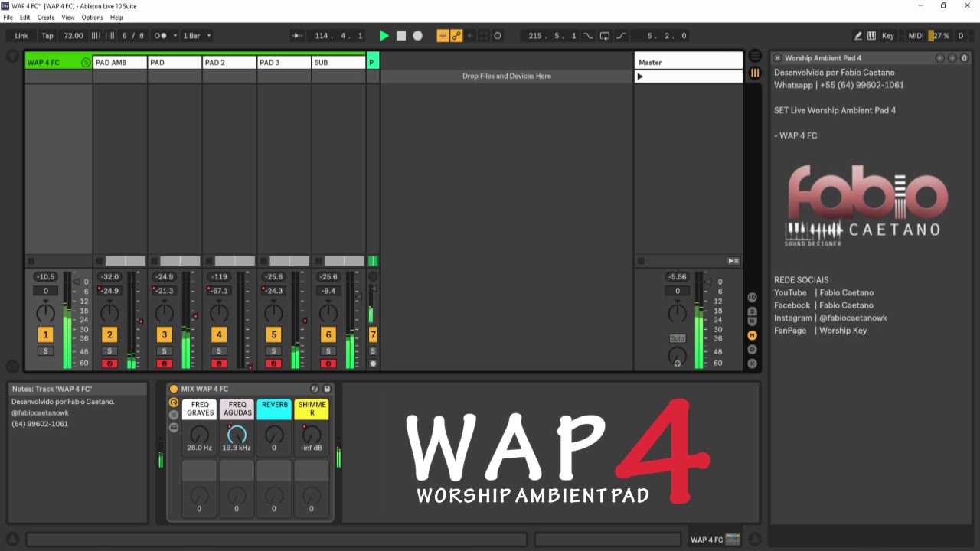The image size is (980, 551).
Task: Select the WAP 4 FC device tab at bottom
Action: [x=714, y=540]
